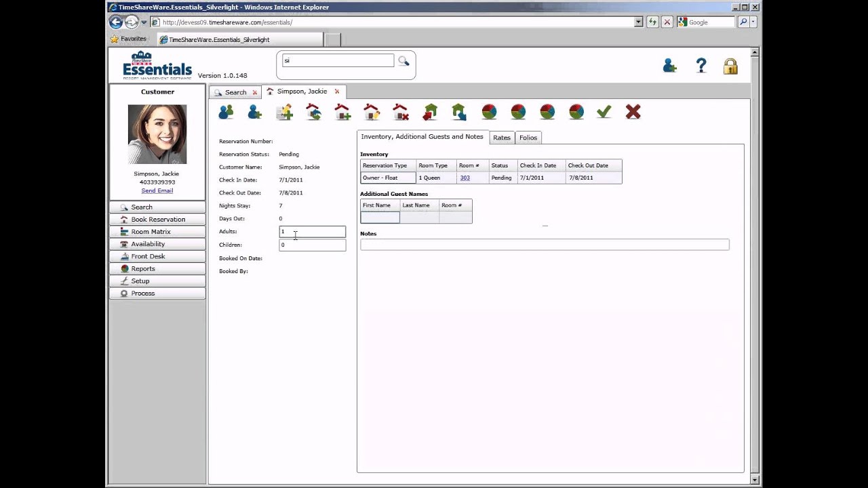Screen dimensions: 868x488
Task: Close the Search tab
Action: (255, 92)
